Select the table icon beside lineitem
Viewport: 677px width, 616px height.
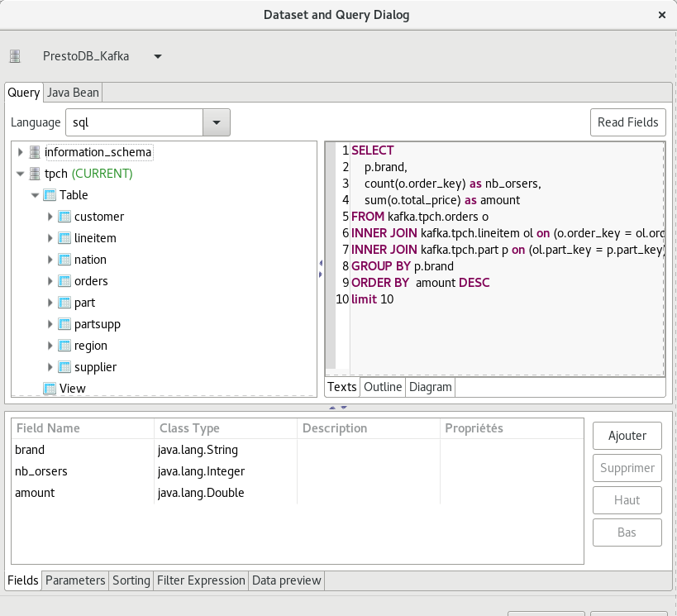(x=64, y=238)
